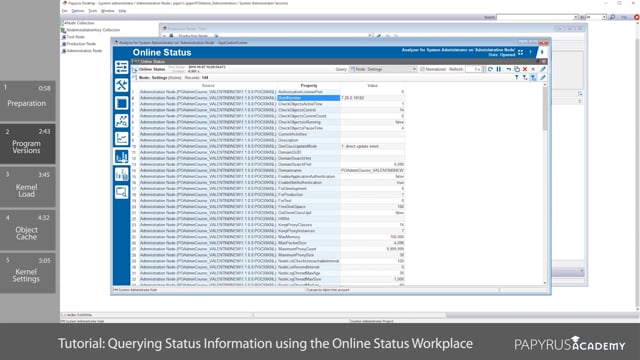The width and height of the screenshot is (640, 360).
Task: Click the four-squares grid icon in blue header
Action: 520,52
